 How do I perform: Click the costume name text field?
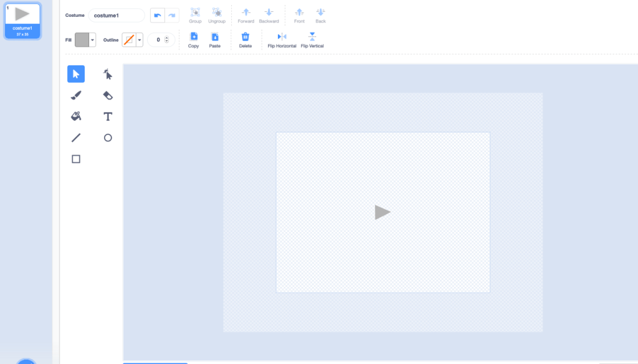point(117,16)
